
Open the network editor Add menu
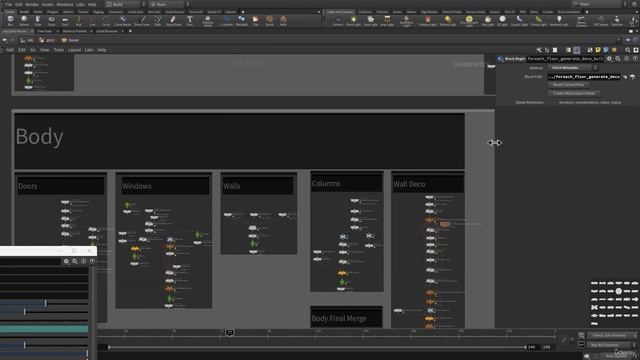(10, 50)
